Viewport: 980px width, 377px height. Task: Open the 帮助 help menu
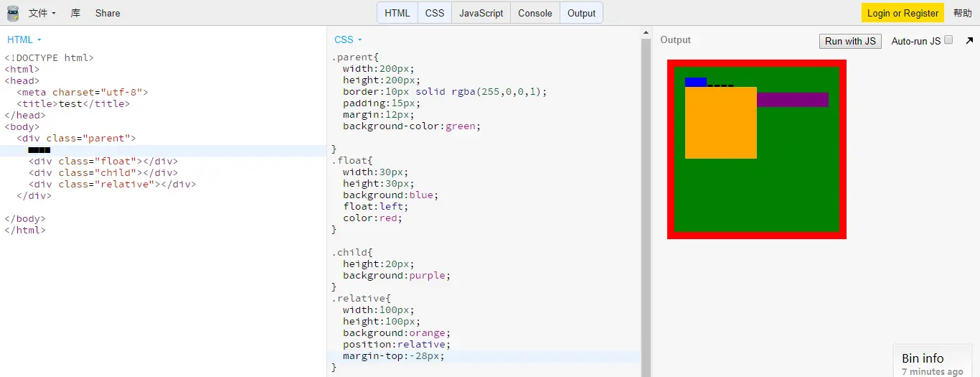(x=963, y=13)
